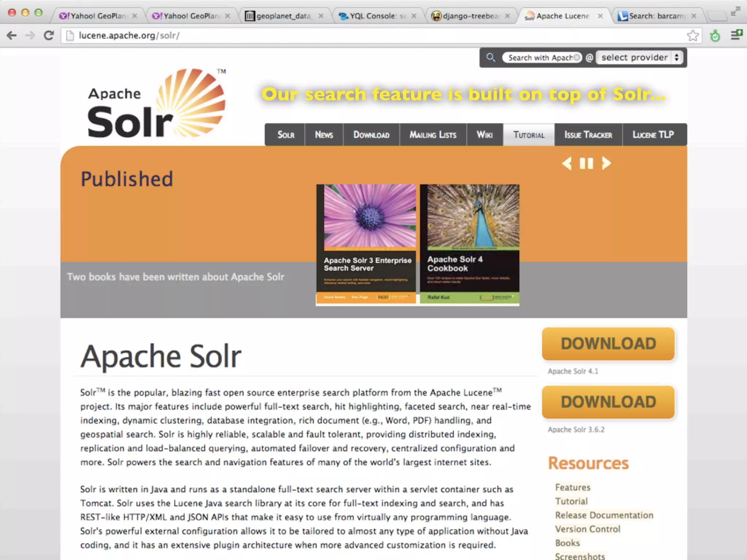Switch to geoplanet_data tab
This screenshot has height=560, width=747.
pos(284,16)
